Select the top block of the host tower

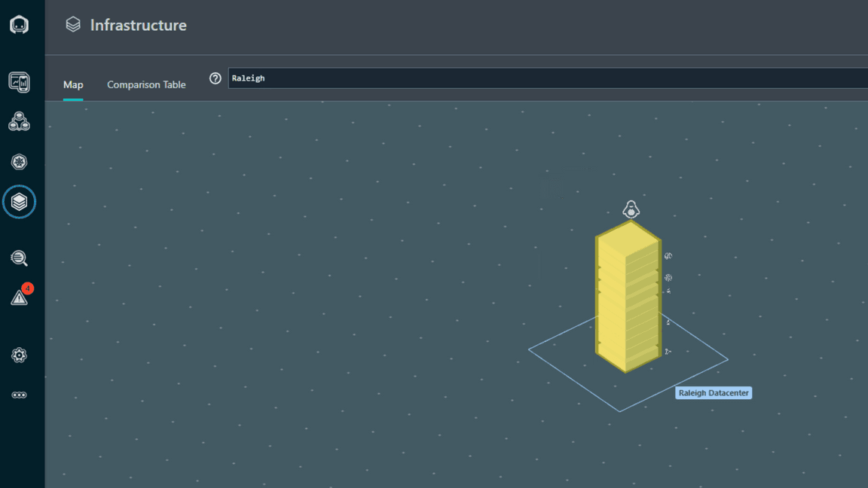[628, 239]
